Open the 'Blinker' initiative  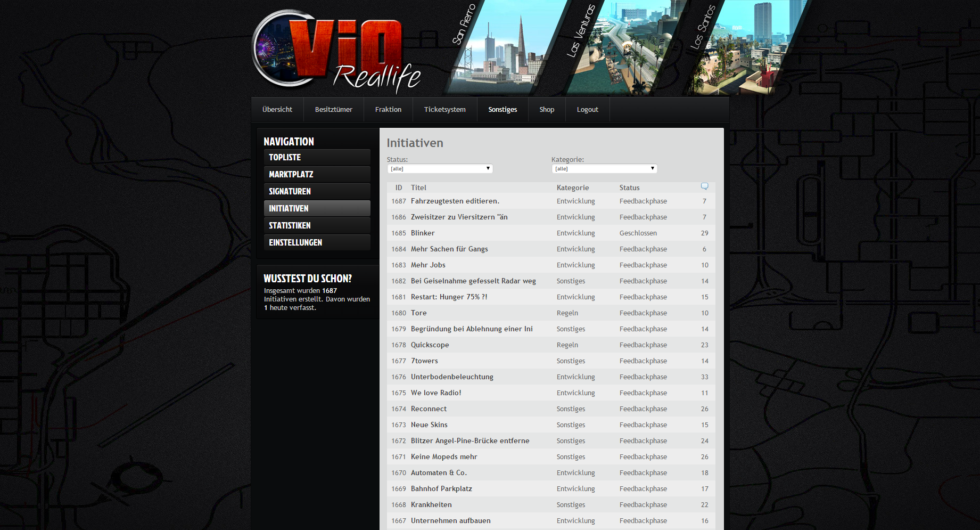pos(423,233)
